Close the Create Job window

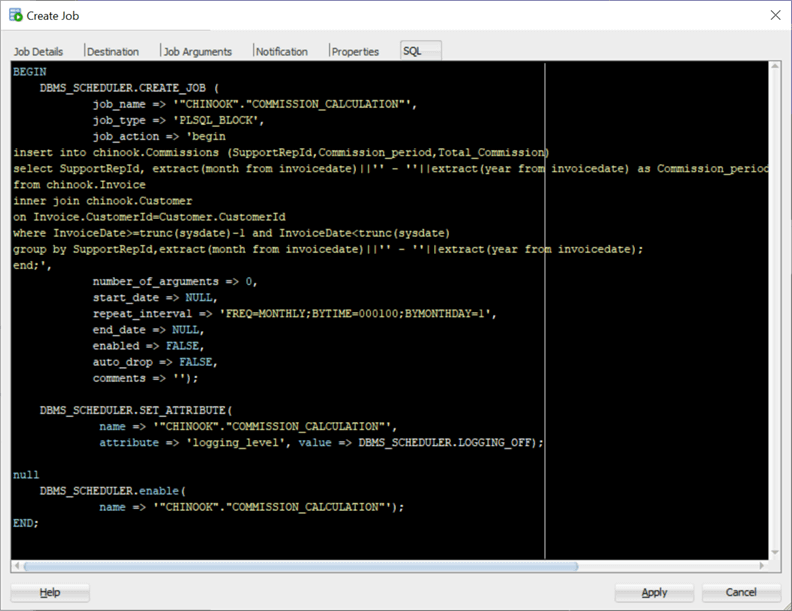(775, 15)
